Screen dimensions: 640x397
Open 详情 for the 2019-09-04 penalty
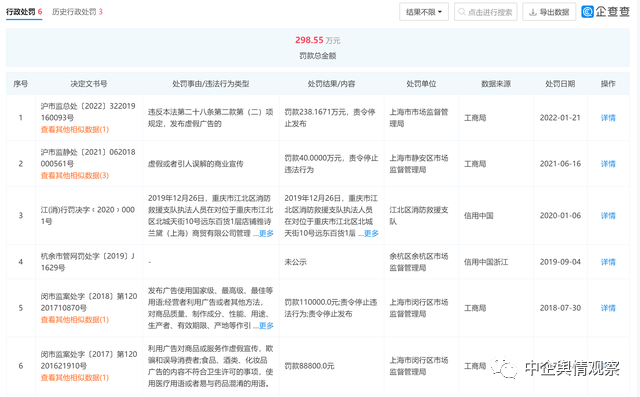[x=608, y=262]
